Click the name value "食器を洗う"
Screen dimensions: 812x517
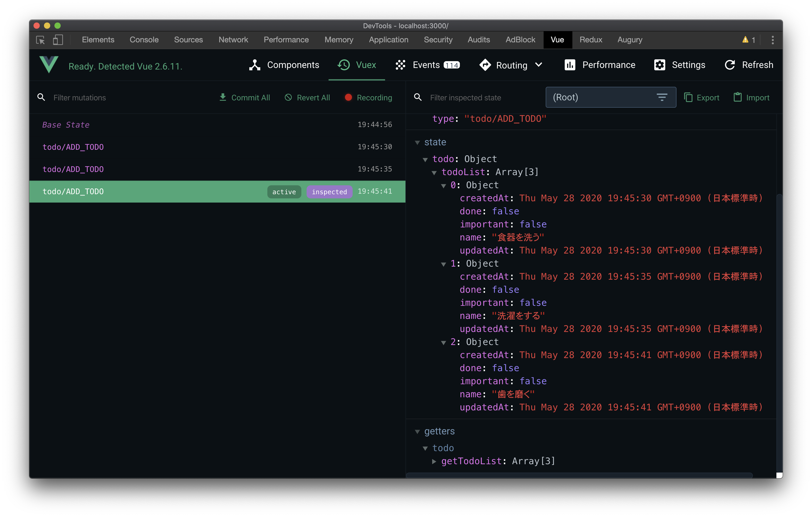point(518,238)
